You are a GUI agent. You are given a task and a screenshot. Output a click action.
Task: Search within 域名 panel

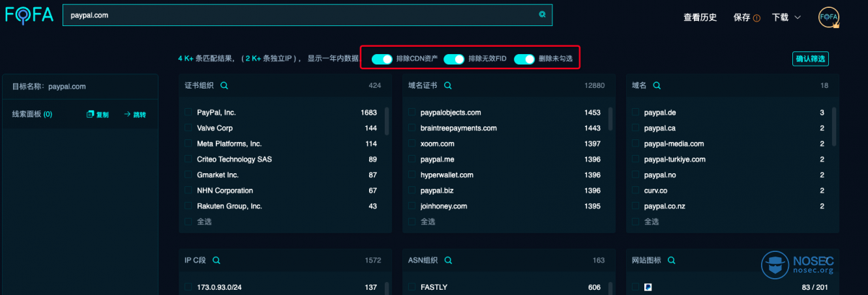[657, 85]
